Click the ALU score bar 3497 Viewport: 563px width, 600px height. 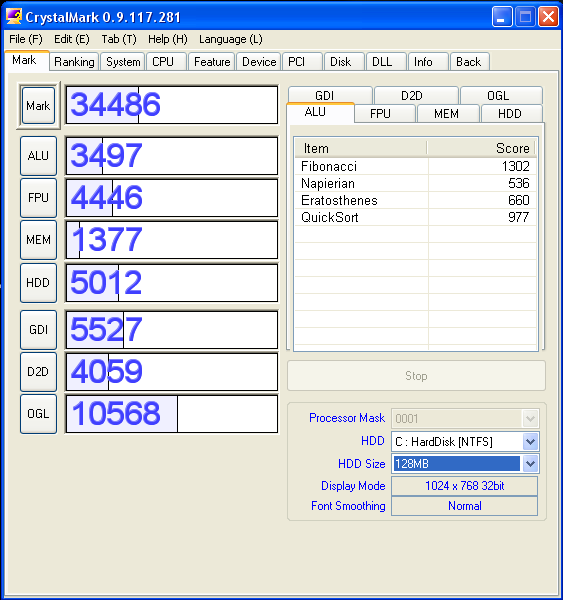(x=172, y=156)
